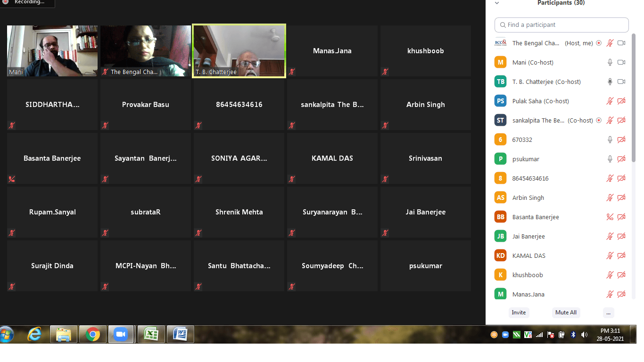The width and height of the screenshot is (644, 362).
Task: Click 'Pulak Saha (Co-host)' name in list
Action: pos(541,101)
